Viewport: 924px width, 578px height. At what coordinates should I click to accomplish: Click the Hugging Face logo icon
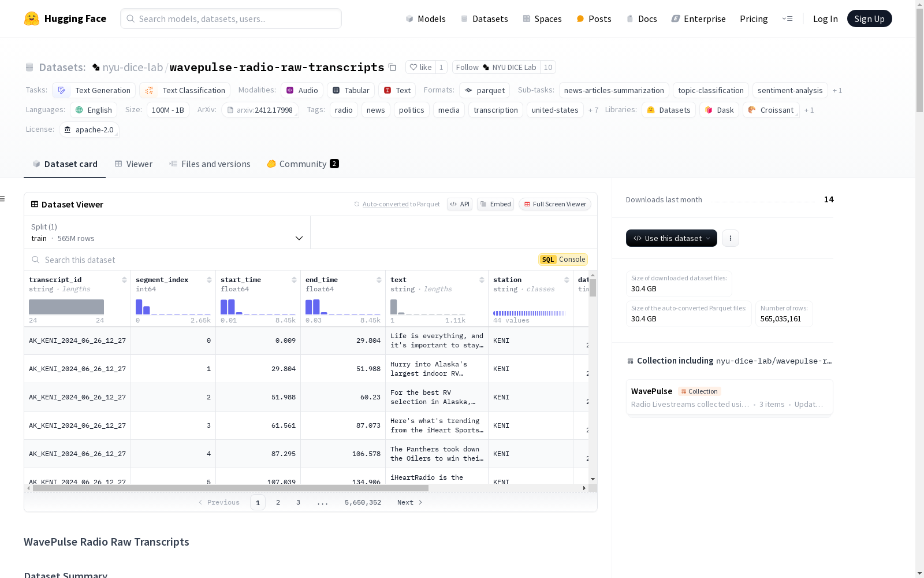(32, 18)
